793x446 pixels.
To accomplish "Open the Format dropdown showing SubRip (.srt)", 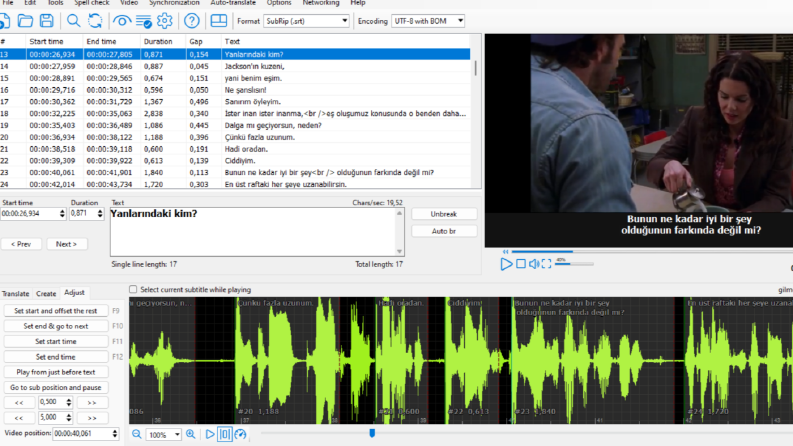I will coord(306,21).
